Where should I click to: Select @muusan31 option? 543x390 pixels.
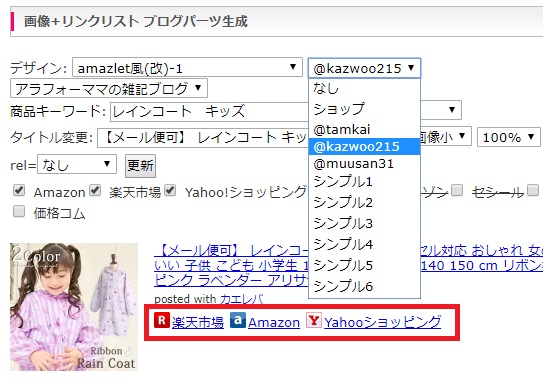(364, 163)
